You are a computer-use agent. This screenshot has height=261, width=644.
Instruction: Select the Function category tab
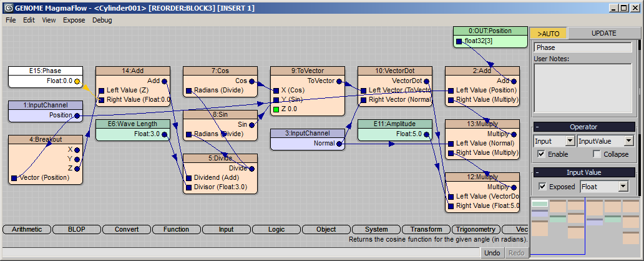click(x=176, y=229)
